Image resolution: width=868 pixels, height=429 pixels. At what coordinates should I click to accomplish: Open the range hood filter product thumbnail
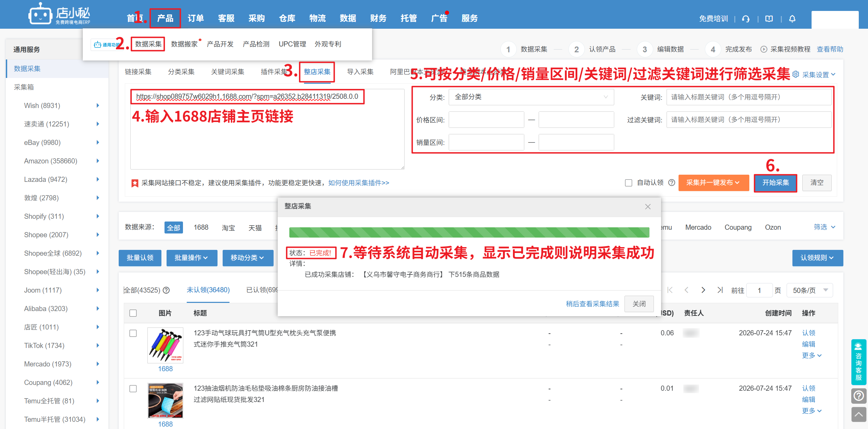pyautogui.click(x=165, y=401)
